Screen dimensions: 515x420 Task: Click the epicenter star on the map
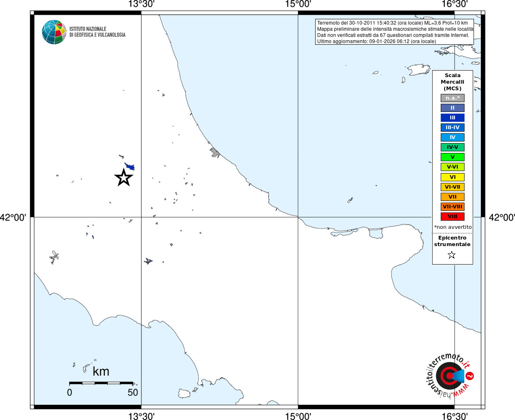124,178
